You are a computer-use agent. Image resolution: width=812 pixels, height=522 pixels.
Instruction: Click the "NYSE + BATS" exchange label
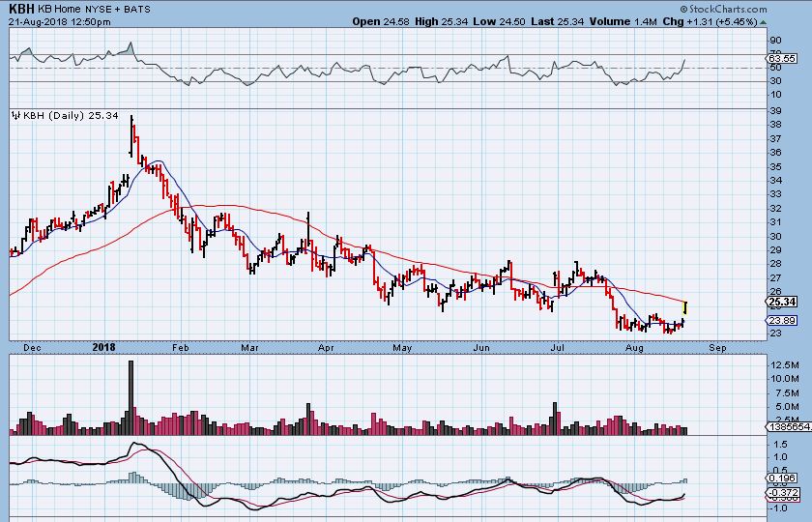tap(118, 10)
